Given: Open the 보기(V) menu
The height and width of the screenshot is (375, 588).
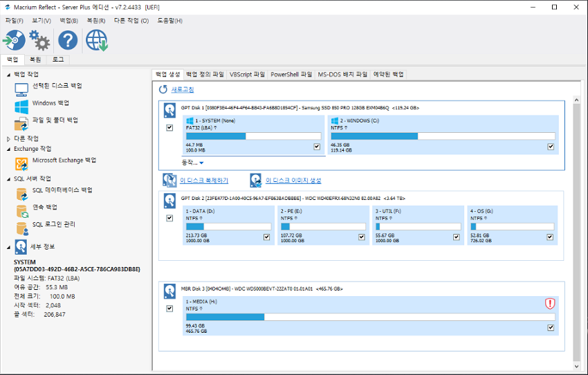Looking at the screenshot, I should [42, 21].
